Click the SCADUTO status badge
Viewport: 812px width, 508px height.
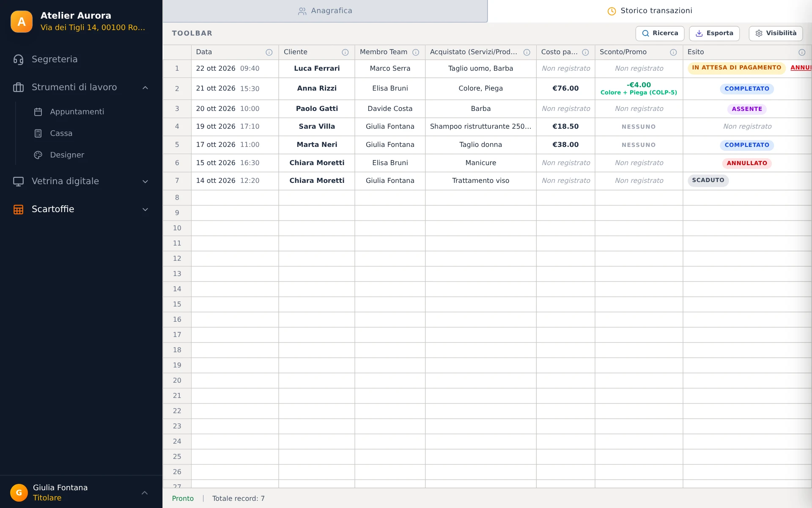click(x=708, y=180)
